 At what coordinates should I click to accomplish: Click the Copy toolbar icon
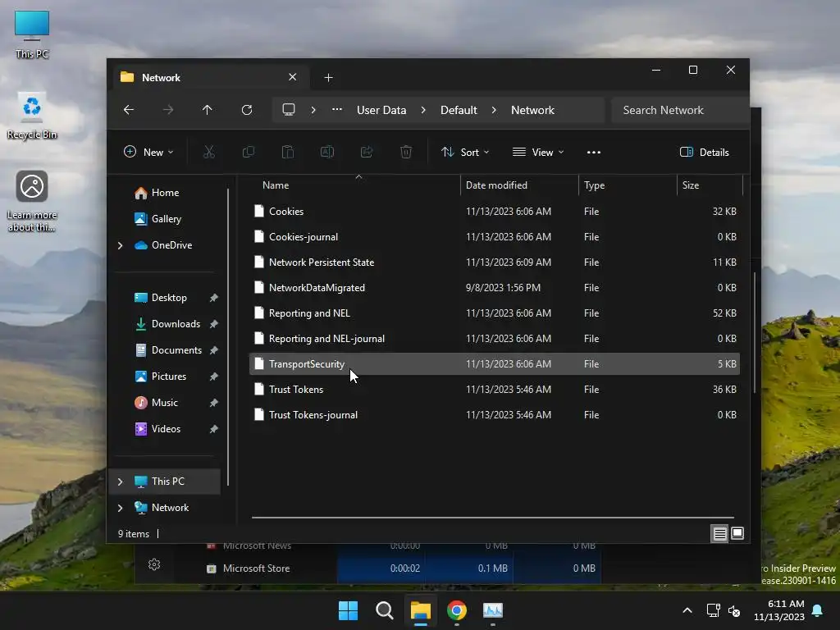point(249,152)
